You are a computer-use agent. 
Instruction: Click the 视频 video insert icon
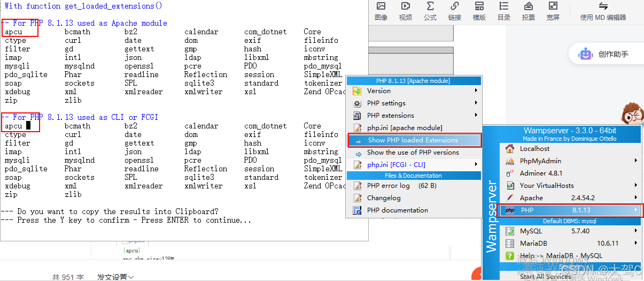tap(406, 6)
